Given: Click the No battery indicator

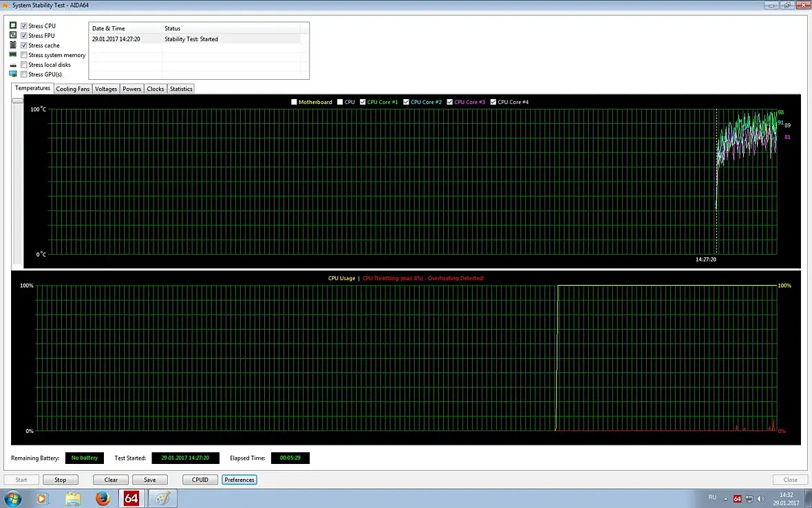Looking at the screenshot, I should click(x=85, y=458).
